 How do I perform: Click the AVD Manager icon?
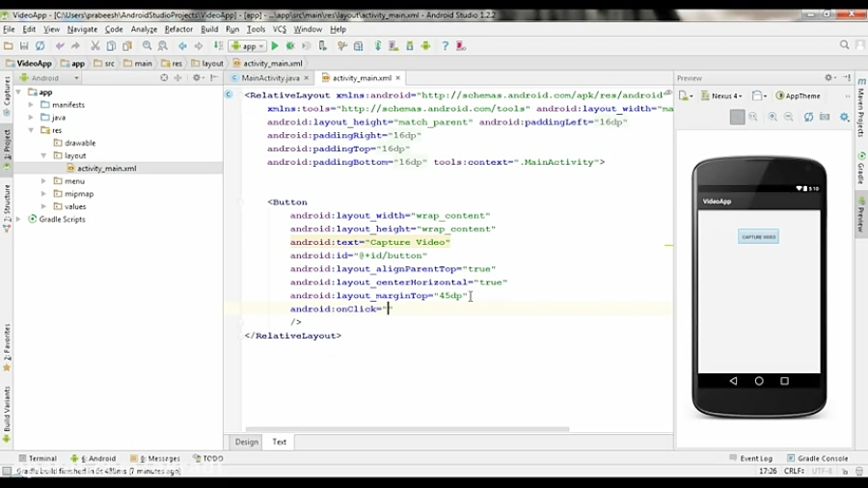pyautogui.click(x=393, y=46)
